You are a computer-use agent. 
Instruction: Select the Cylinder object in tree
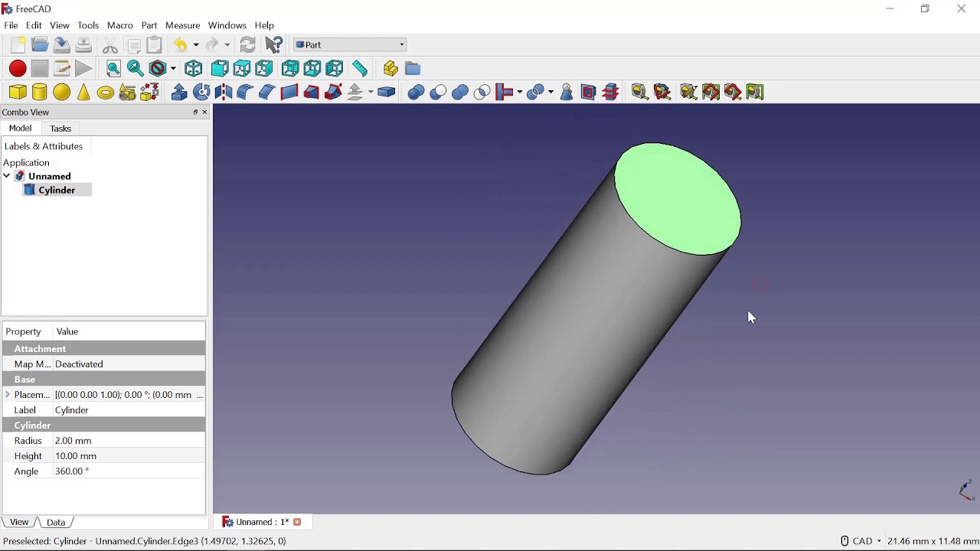click(57, 191)
